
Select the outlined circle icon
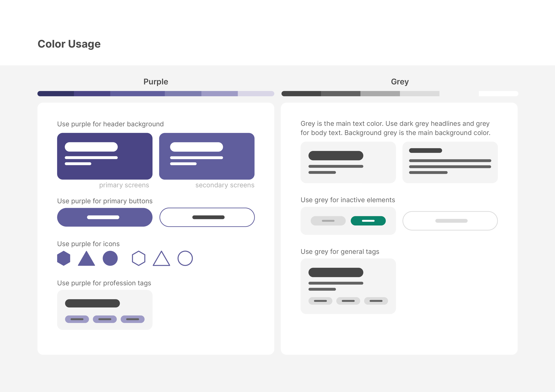(185, 258)
